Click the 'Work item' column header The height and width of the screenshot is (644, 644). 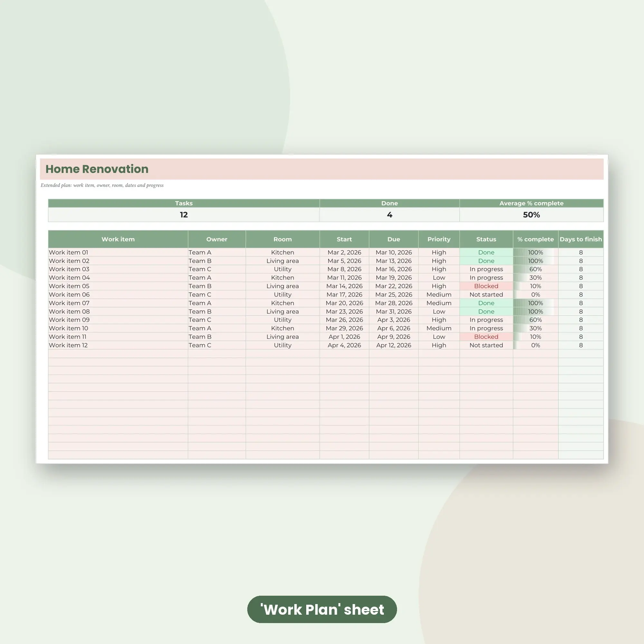tap(118, 239)
